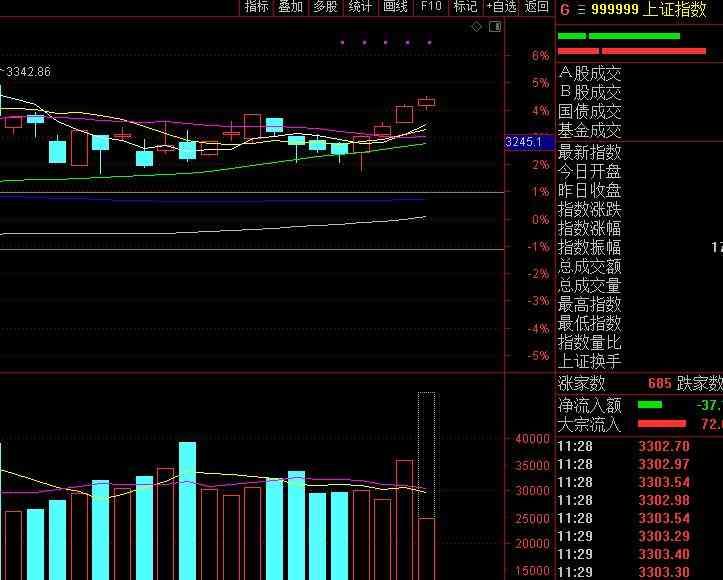Click the blue 3245.1 price marker
The width and height of the screenshot is (723, 580).
[524, 142]
